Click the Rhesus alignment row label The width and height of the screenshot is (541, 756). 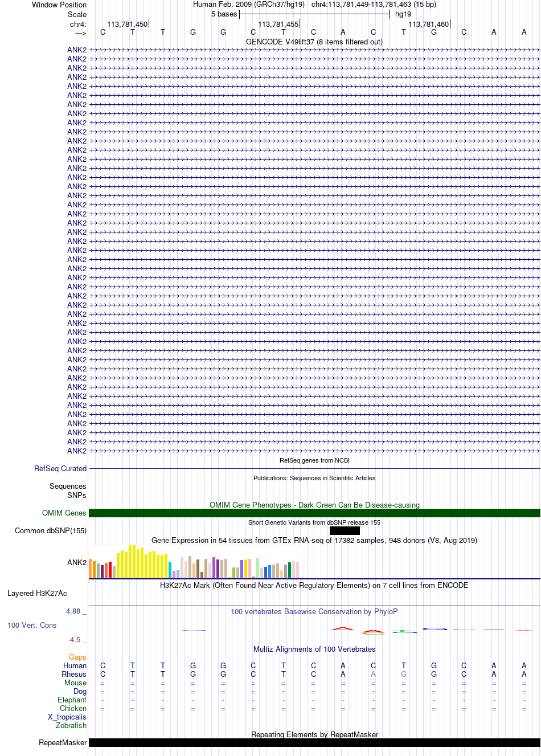pyautogui.click(x=74, y=675)
